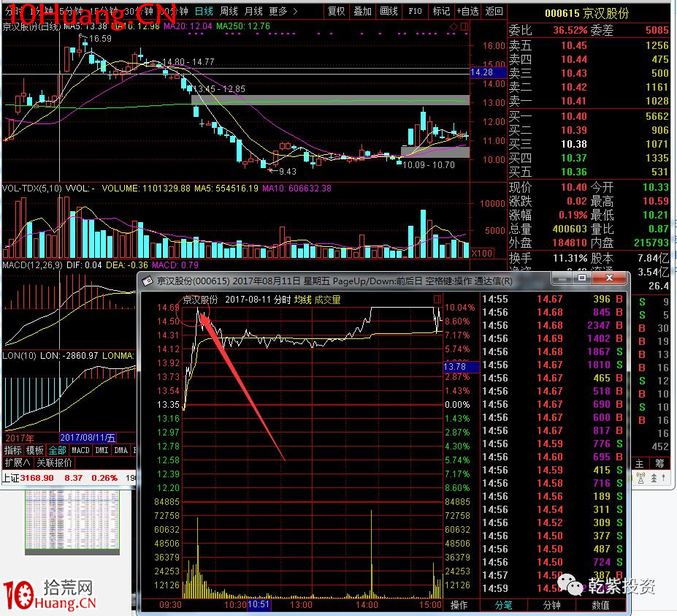
Task: Click the 000615 京汉股份 stock title
Action: pos(586,13)
